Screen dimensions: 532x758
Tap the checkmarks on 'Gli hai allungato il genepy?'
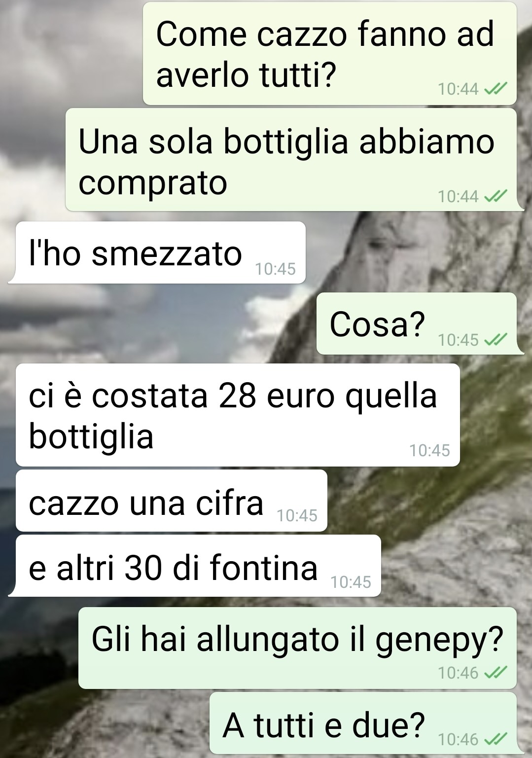click(x=496, y=672)
